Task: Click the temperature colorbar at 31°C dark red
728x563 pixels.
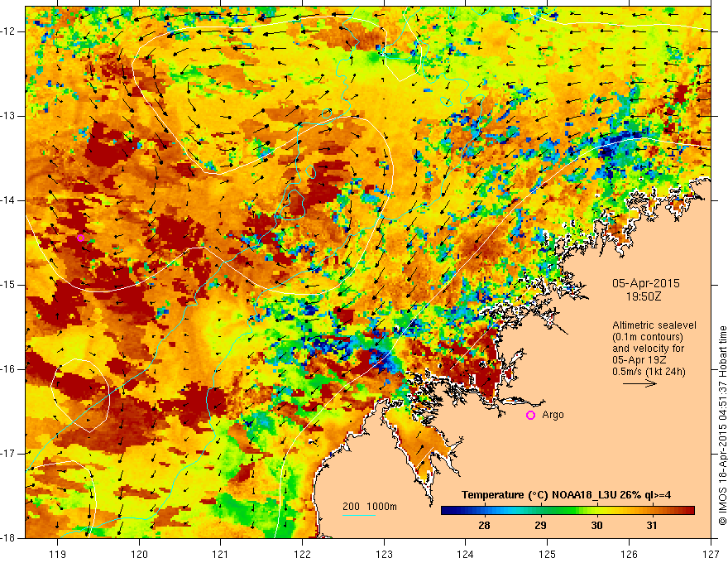Action: click(652, 511)
